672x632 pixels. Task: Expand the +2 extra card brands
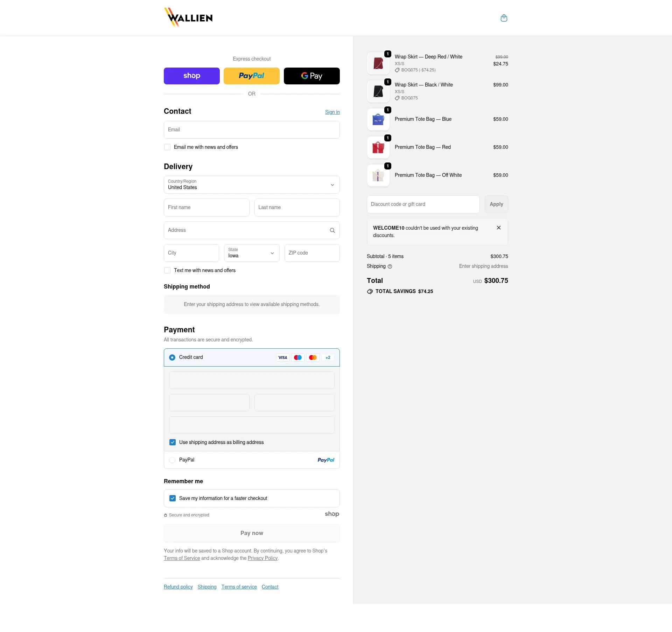[328, 357]
